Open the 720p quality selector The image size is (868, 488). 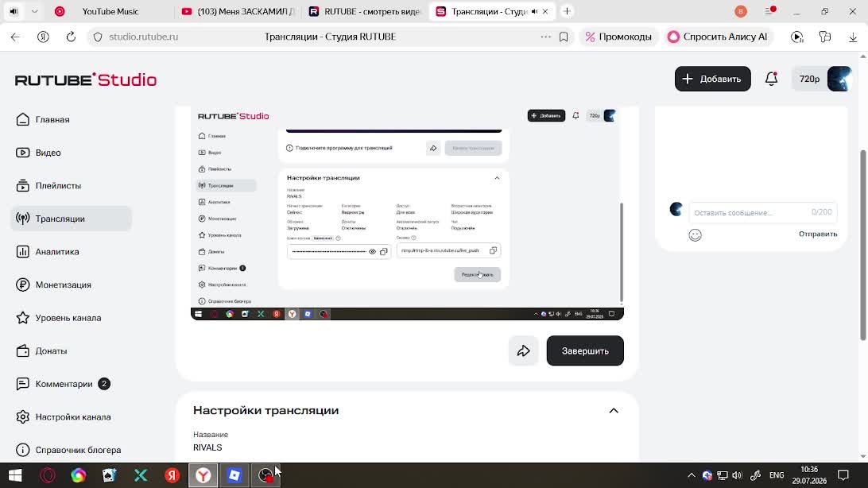point(809,79)
